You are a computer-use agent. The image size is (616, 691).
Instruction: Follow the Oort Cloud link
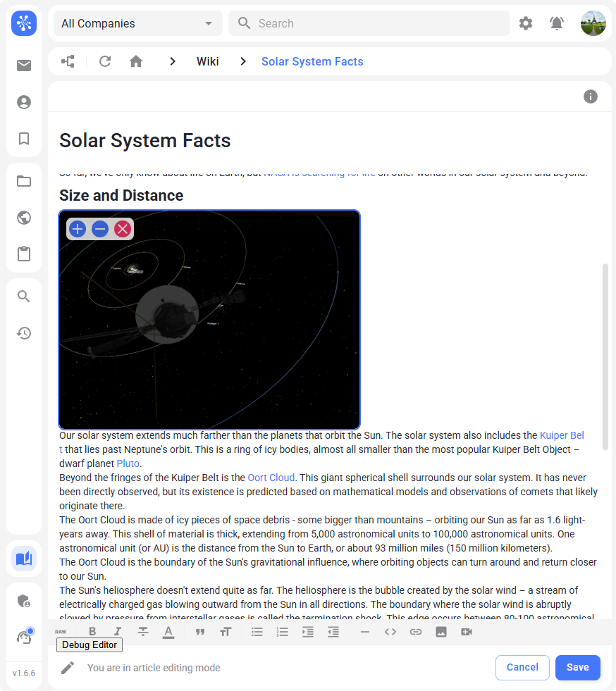click(271, 478)
